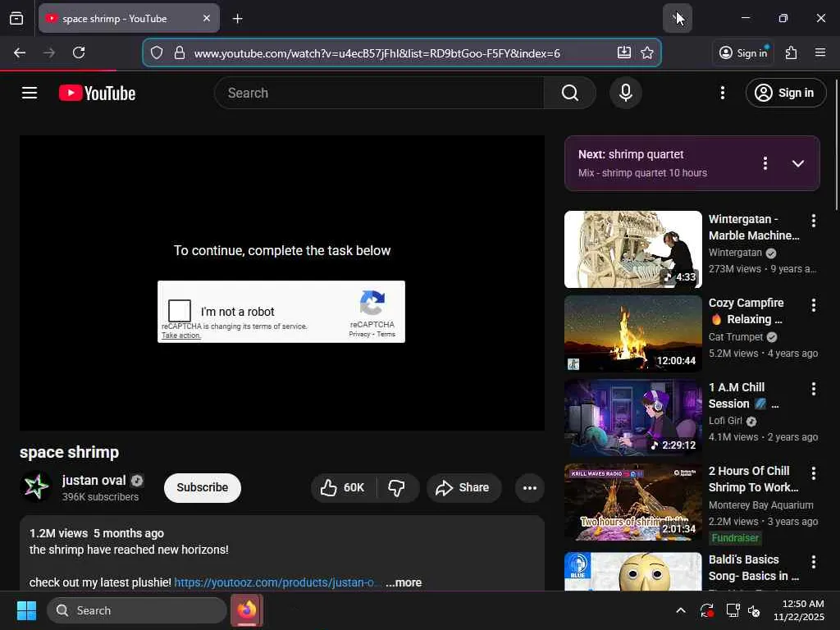840x630 pixels.
Task: Open Firefox from the taskbar
Action: click(247, 610)
